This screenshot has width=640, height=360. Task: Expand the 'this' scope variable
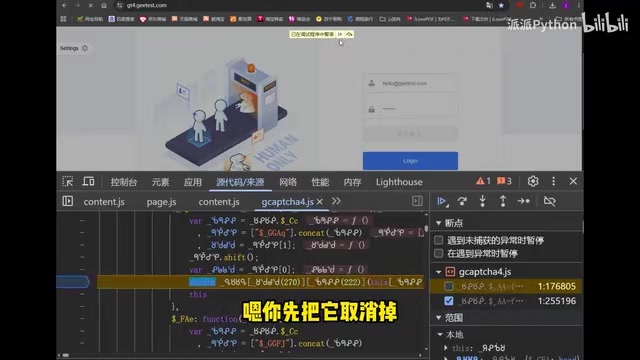[446, 348]
